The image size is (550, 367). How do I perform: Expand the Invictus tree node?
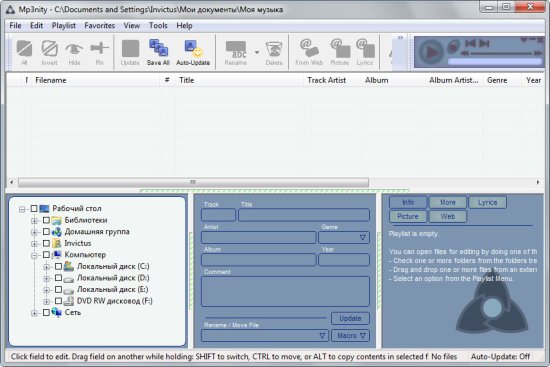(34, 244)
